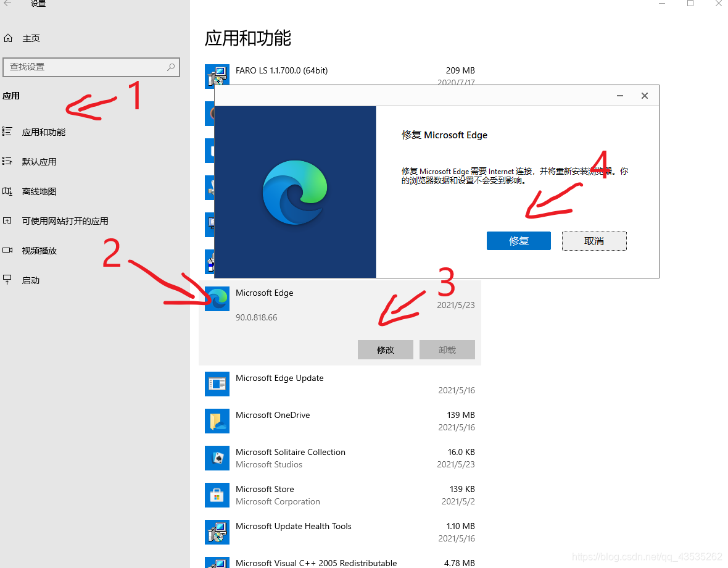Click the Microsoft Studios publisher text
728x568 pixels.
(x=269, y=464)
